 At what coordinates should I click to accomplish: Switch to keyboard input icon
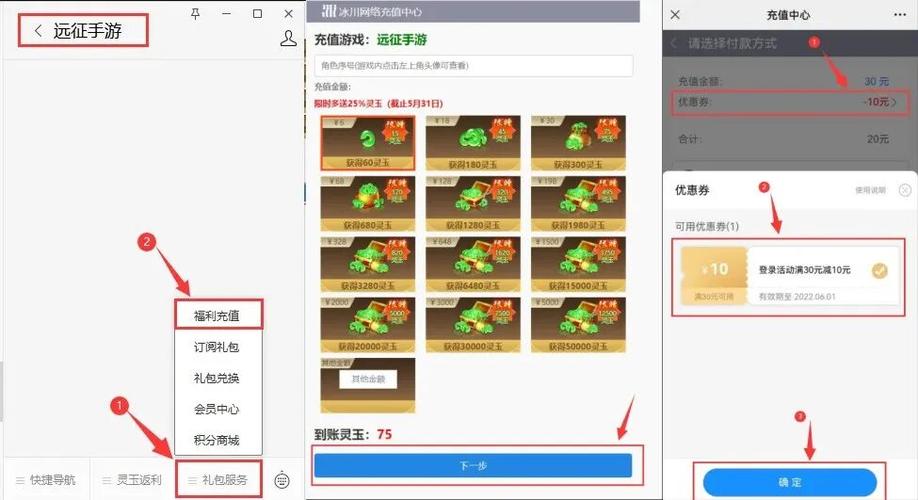[x=282, y=480]
